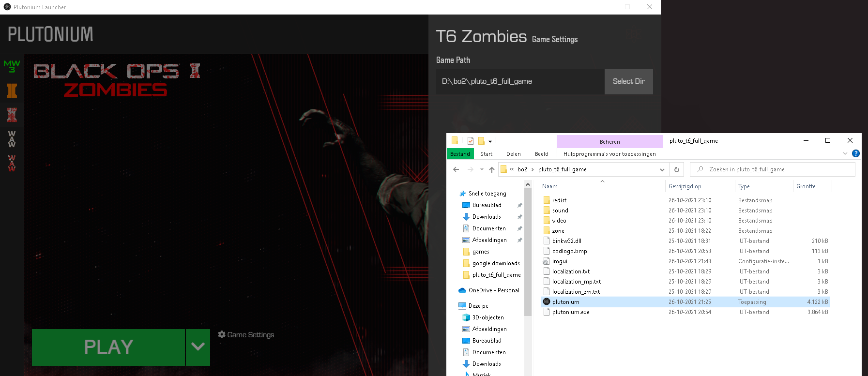Image resolution: width=868 pixels, height=376 pixels.
Task: Select the white WAW game icon
Action: 12,139
